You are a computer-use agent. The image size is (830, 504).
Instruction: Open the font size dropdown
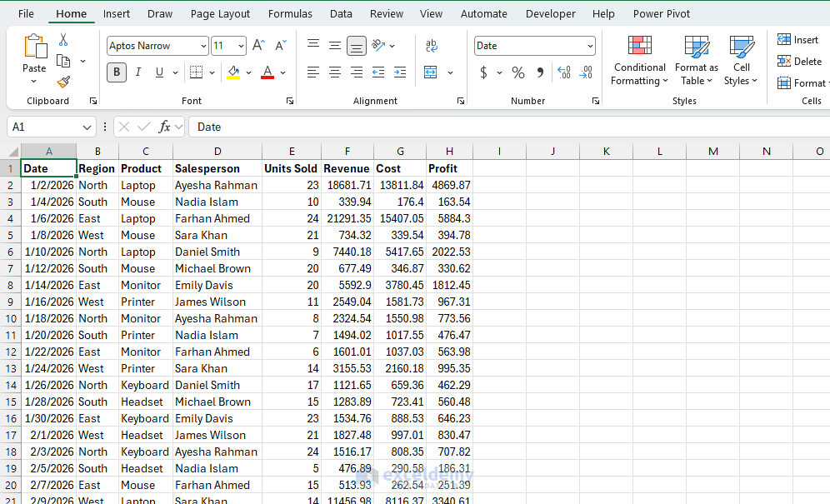coord(242,46)
